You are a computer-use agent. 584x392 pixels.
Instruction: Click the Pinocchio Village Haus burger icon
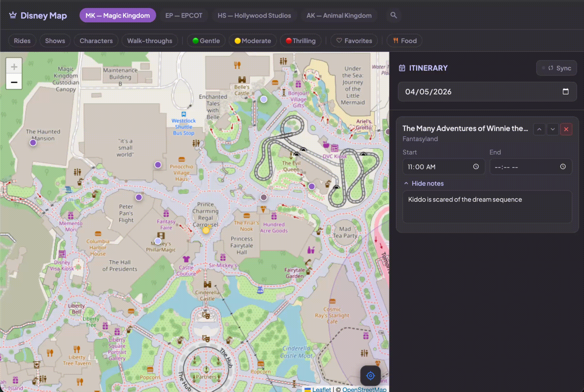coord(181,159)
